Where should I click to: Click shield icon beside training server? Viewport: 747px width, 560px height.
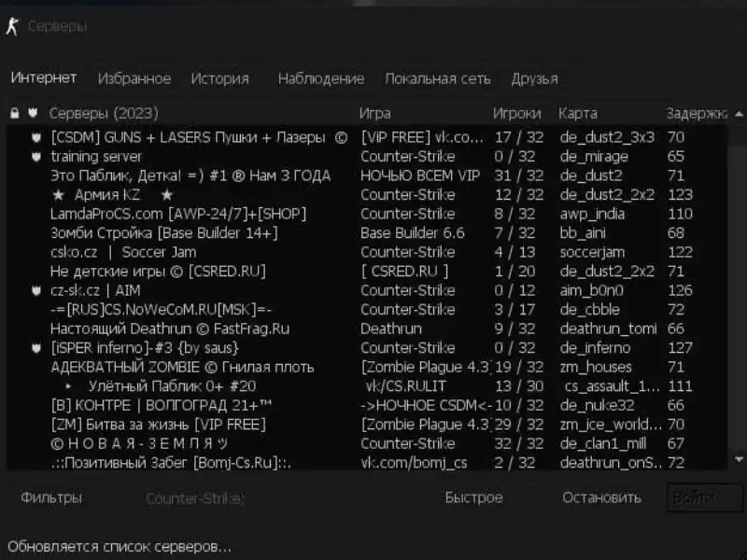(36, 157)
